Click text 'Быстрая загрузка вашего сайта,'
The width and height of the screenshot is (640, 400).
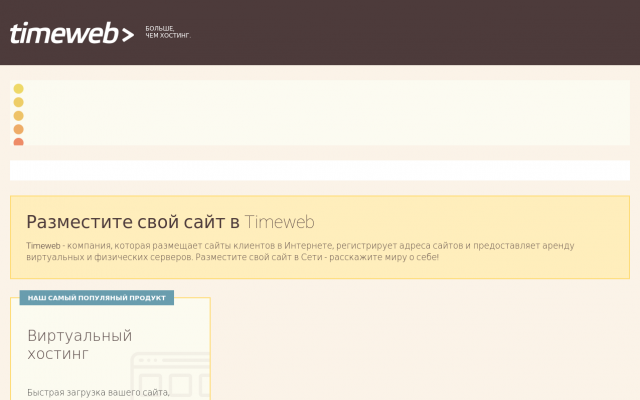pyautogui.click(x=98, y=393)
